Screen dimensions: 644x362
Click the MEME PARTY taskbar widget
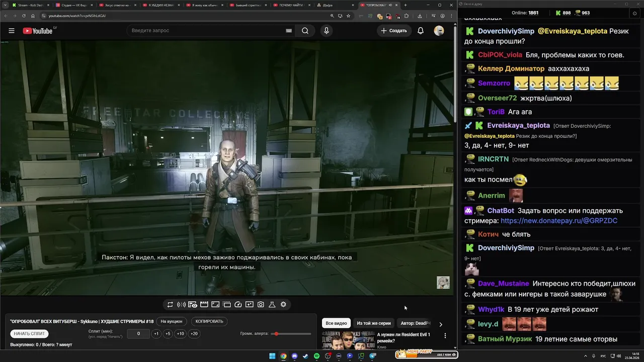click(427, 354)
